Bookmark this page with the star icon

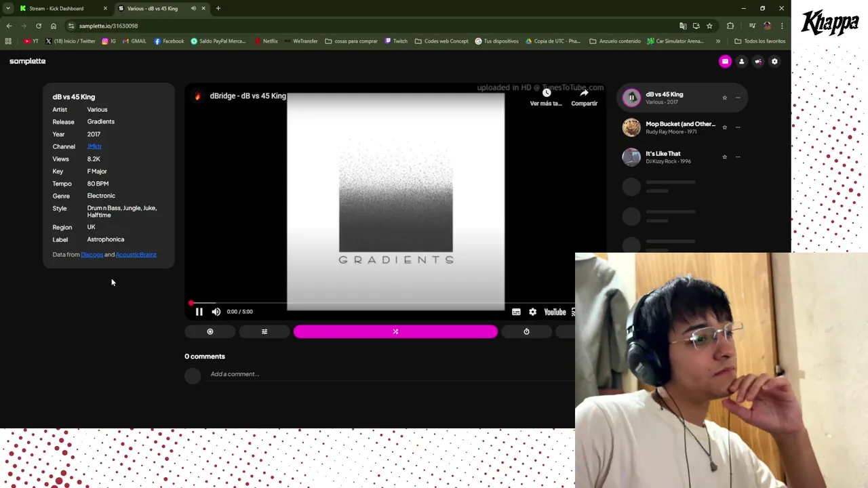(709, 26)
